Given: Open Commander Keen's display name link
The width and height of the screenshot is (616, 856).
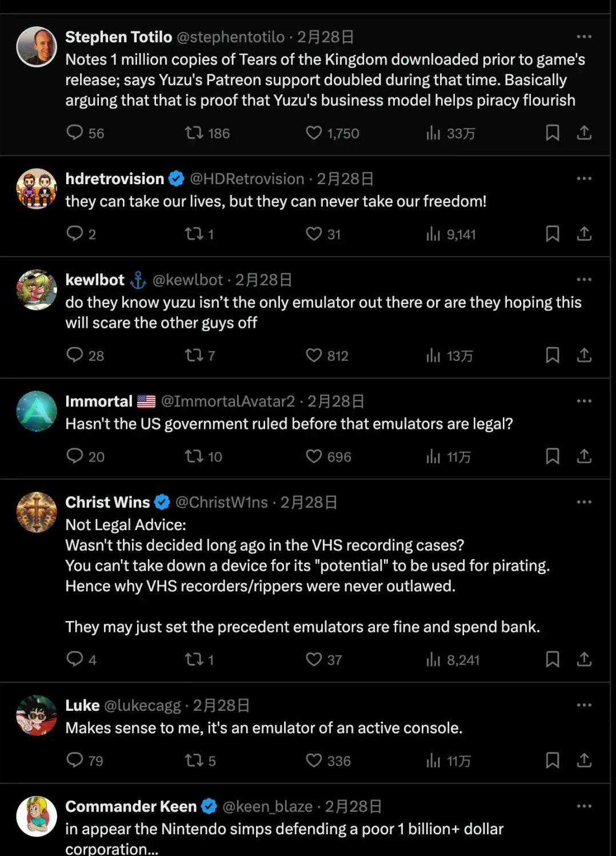Looking at the screenshot, I should pos(131,806).
